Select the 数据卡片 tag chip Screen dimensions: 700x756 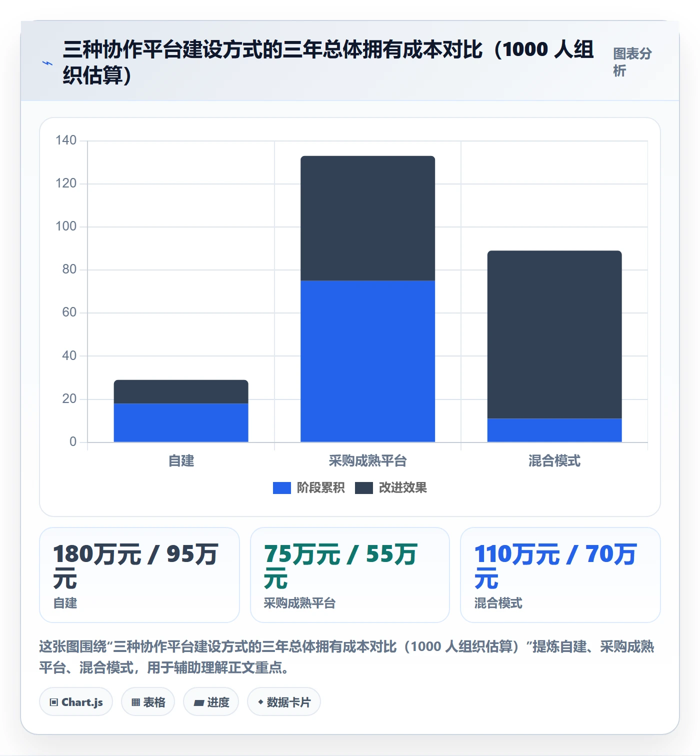(284, 702)
